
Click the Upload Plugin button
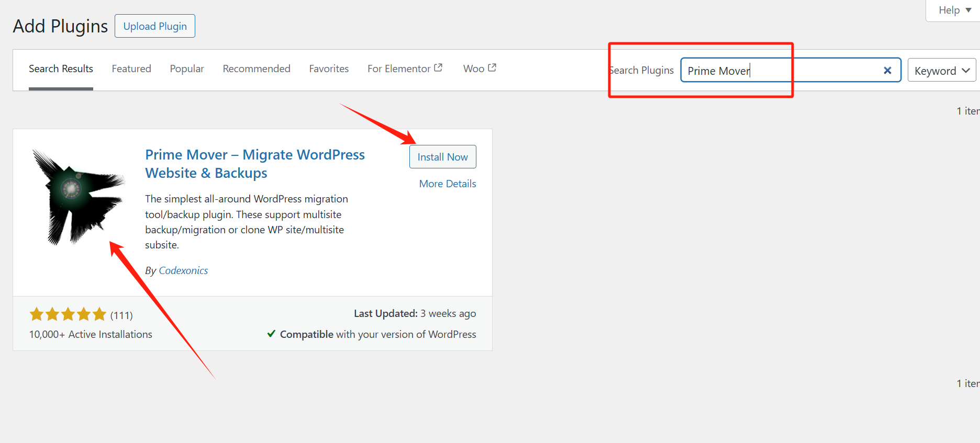(155, 26)
